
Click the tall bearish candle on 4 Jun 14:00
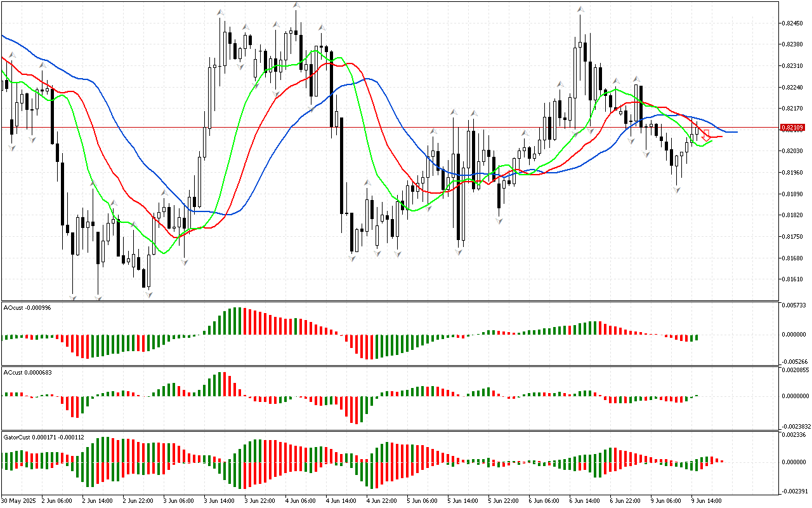tap(342, 165)
